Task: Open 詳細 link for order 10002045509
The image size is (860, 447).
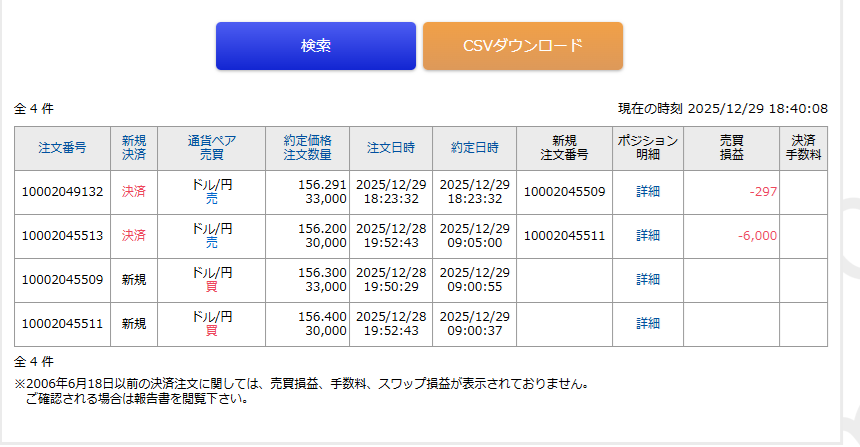Action: pos(648,280)
